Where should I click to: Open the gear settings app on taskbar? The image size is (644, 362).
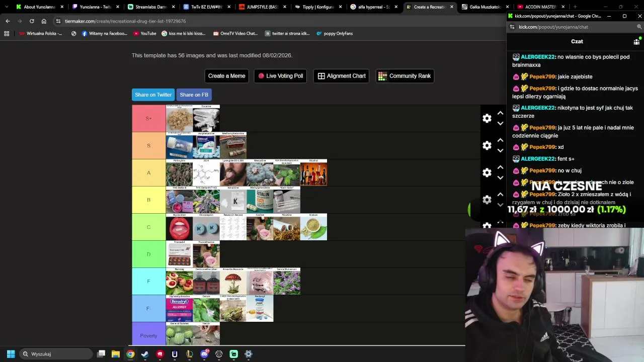(248, 354)
